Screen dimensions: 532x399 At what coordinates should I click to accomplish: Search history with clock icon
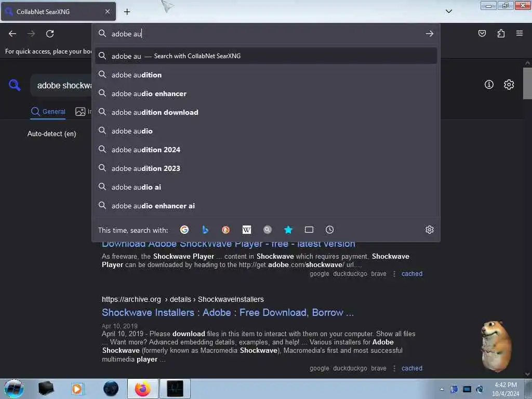tap(329, 230)
